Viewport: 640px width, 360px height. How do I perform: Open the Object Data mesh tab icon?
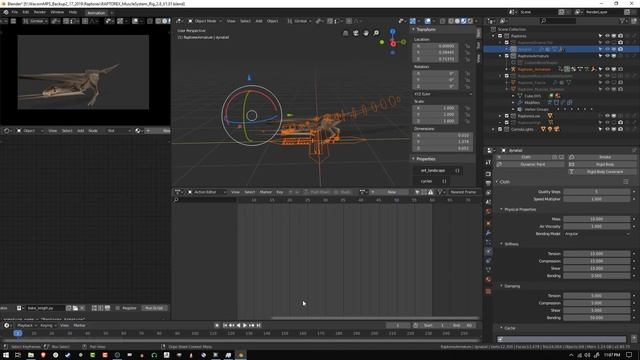[488, 270]
